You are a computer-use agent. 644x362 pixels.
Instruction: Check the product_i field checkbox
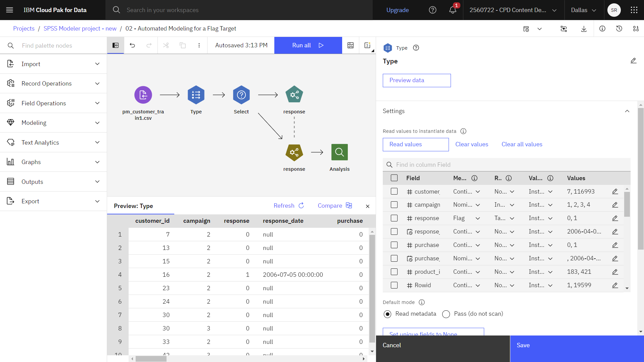(394, 272)
